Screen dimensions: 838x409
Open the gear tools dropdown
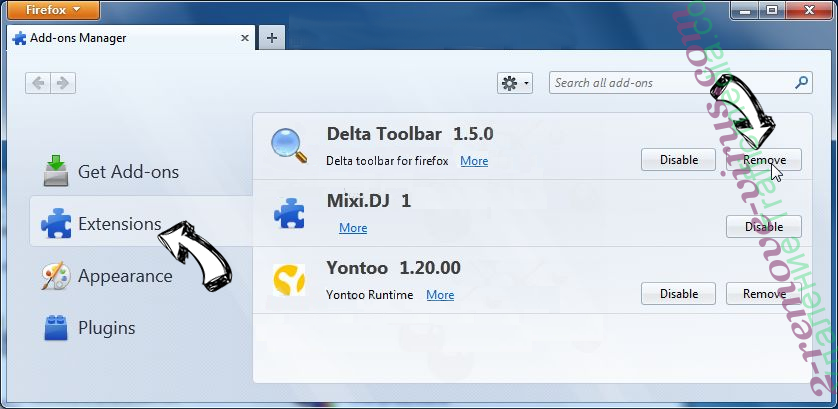(514, 83)
